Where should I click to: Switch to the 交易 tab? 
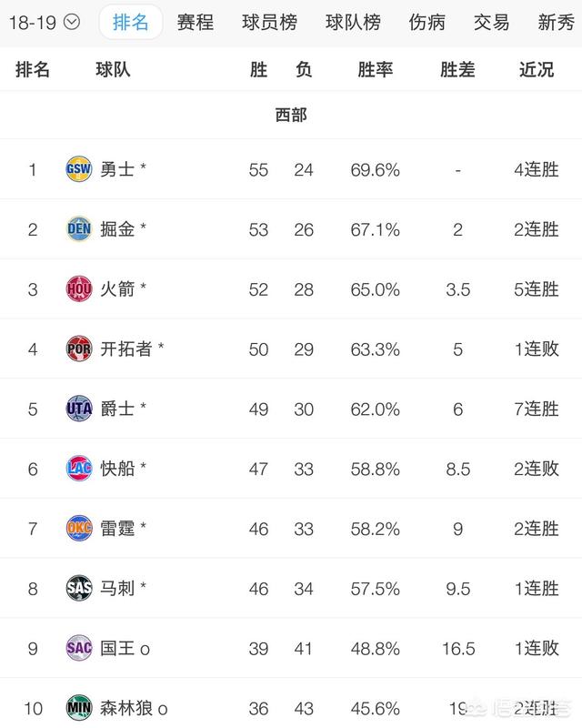pos(491,22)
